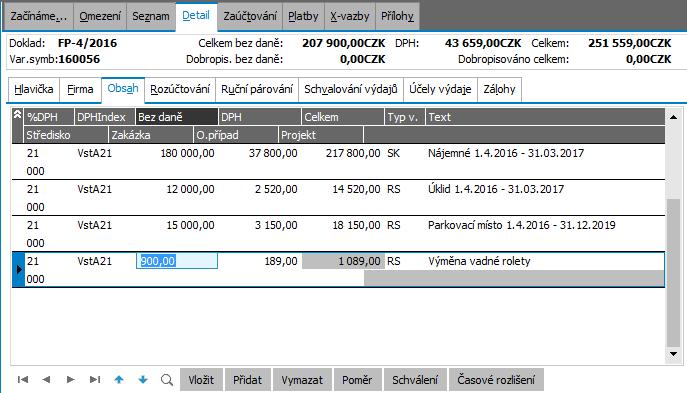The height and width of the screenshot is (393, 687).
Task: Move row down with blue arrow
Action: point(143,379)
